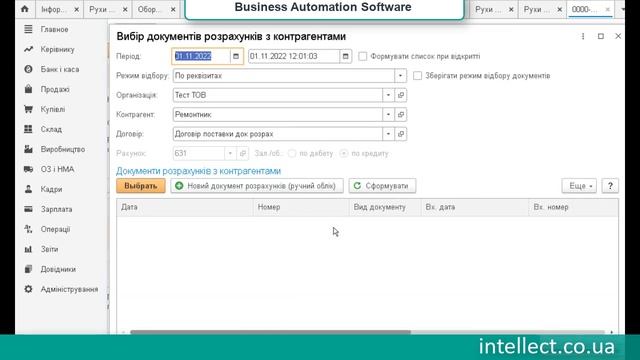Viewport: 640px width, 360px height.
Task: Select the по дебету radio button
Action: 292,153
